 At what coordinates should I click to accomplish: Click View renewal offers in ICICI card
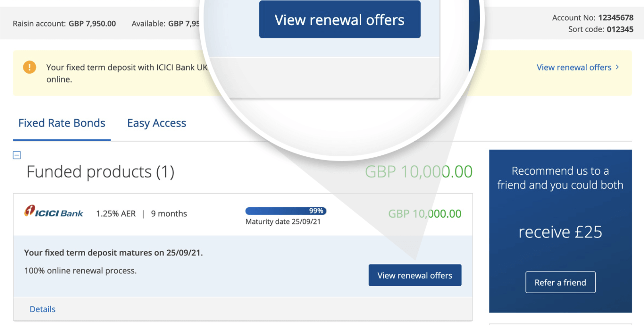[415, 275]
